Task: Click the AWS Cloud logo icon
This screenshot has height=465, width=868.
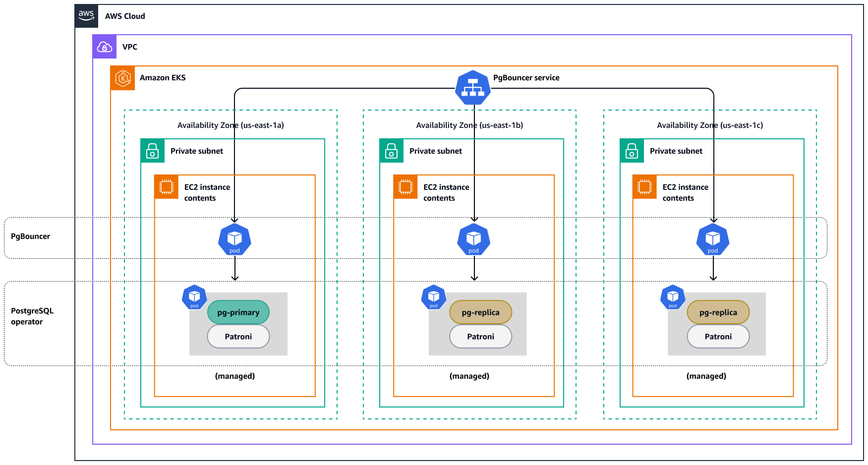Action: 86,15
